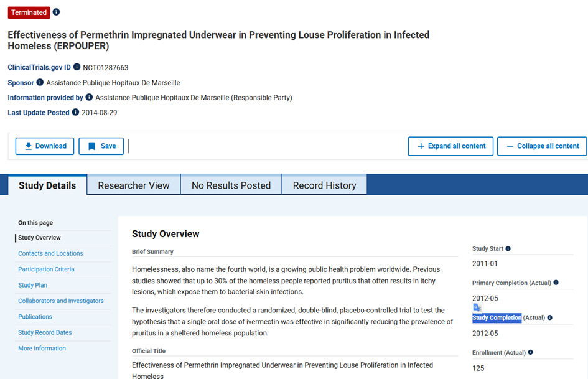The width and height of the screenshot is (588, 379).
Task: Jump to Contacts and Locations section
Action: 50,253
